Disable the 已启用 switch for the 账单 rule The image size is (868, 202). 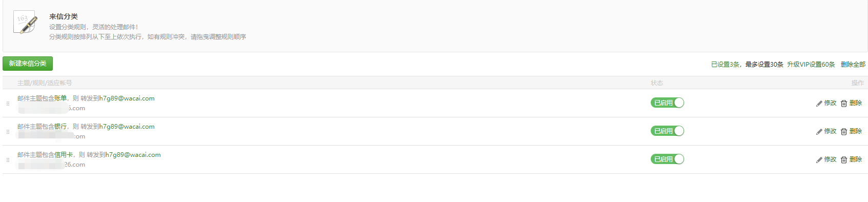[667, 103]
